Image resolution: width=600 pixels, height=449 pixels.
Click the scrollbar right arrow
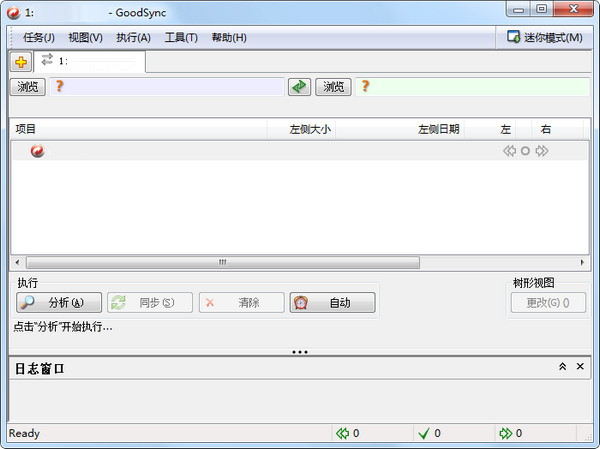(582, 263)
